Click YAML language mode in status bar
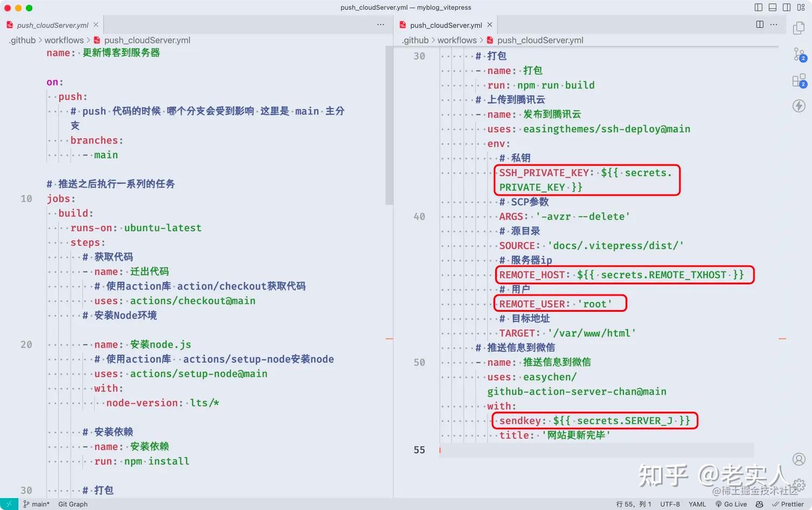 [697, 504]
